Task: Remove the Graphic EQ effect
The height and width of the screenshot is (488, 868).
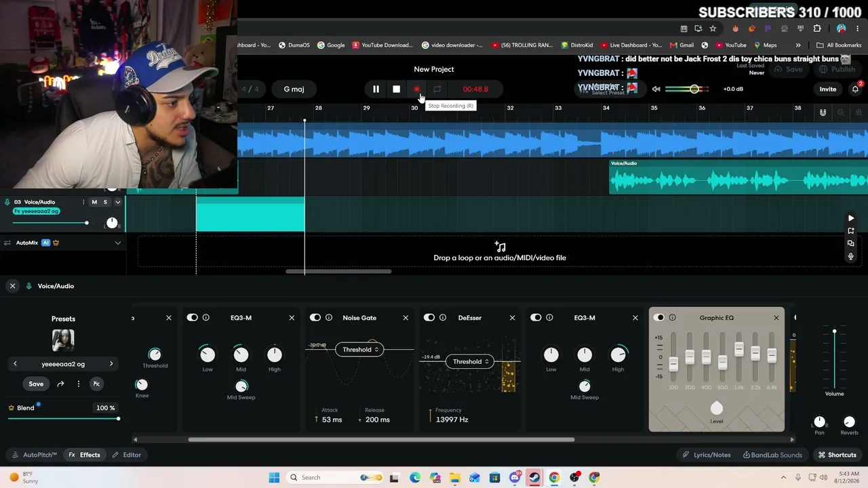Action: coord(776,317)
